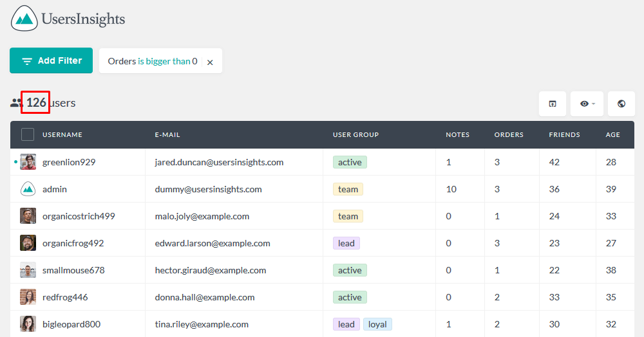This screenshot has height=337, width=644.
Task: Click the team tag for admin
Action: (x=348, y=189)
